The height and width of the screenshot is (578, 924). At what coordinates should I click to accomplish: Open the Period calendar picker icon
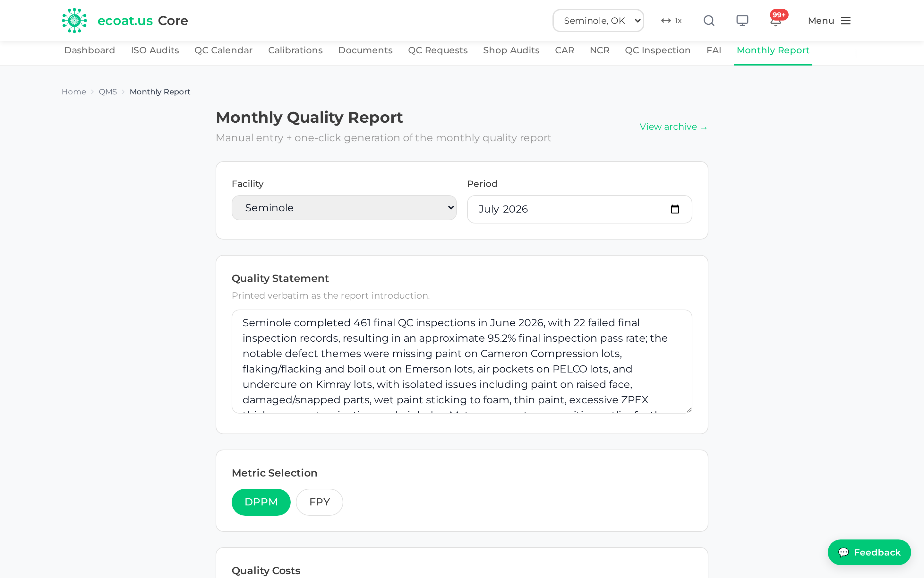(675, 209)
